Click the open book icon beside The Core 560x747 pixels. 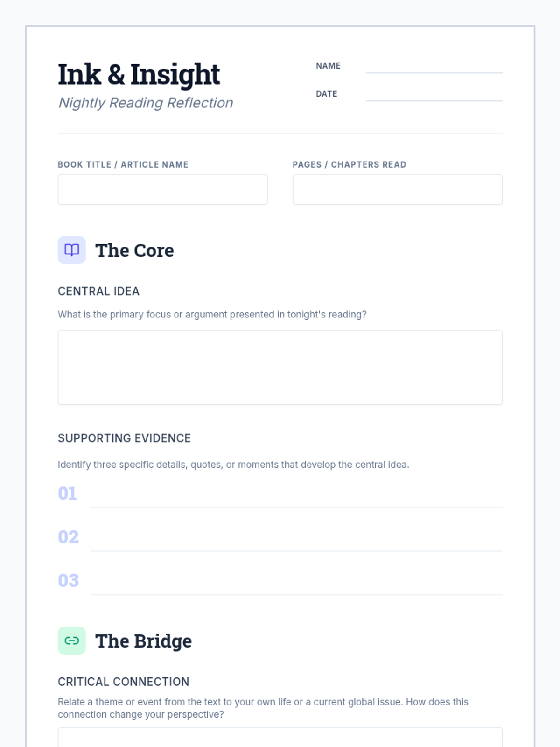pyautogui.click(x=71, y=250)
